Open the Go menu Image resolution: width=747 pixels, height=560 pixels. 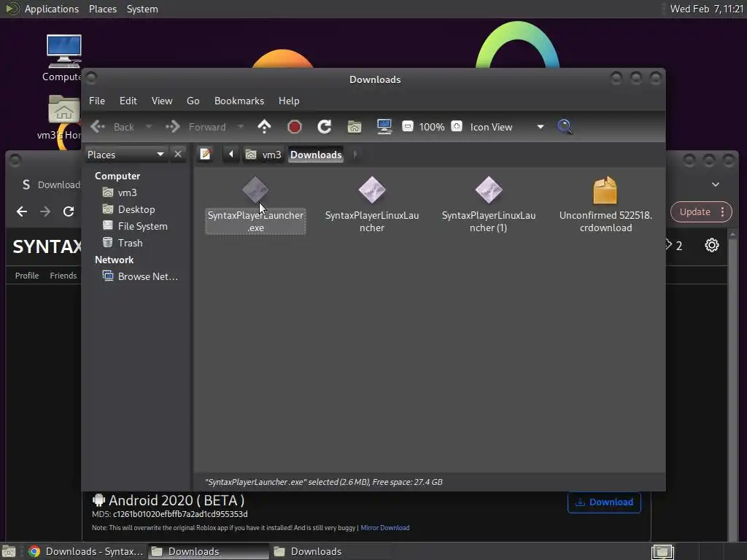click(x=193, y=101)
